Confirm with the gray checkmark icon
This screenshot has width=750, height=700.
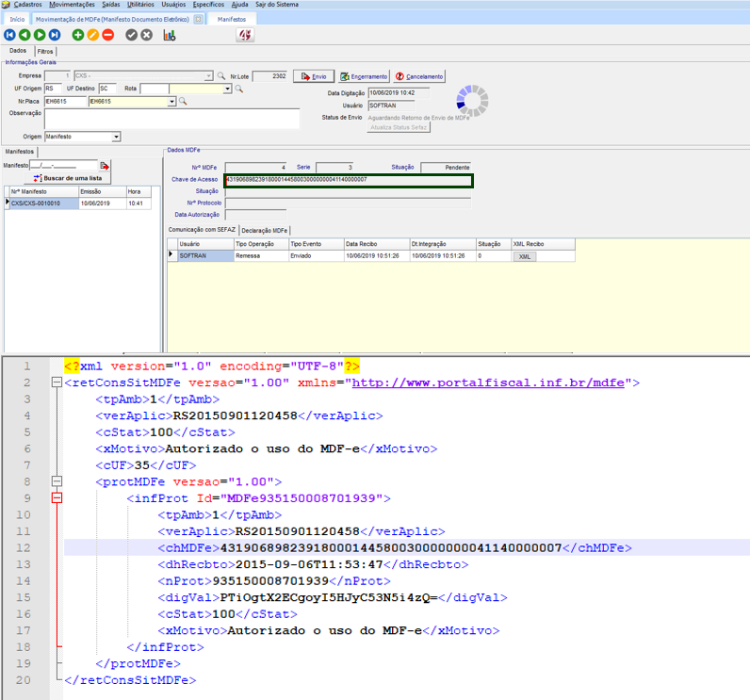click(132, 35)
